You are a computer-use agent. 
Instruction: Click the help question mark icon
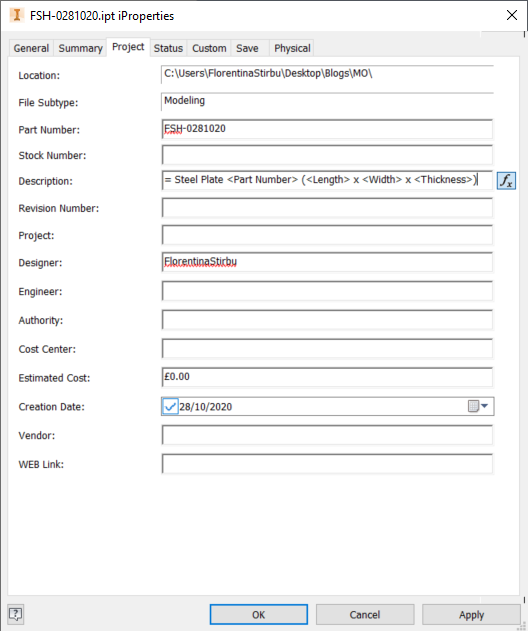pos(16,614)
